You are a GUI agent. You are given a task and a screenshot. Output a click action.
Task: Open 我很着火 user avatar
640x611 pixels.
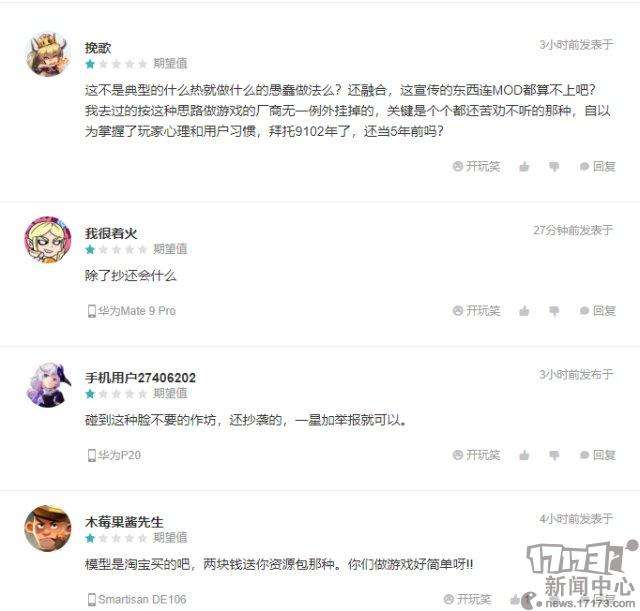tap(48, 240)
